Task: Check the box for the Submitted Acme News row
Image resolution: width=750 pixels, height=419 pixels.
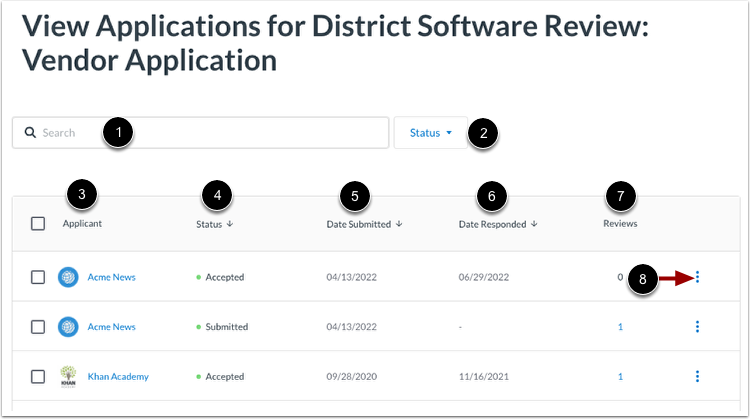Action: tap(38, 327)
